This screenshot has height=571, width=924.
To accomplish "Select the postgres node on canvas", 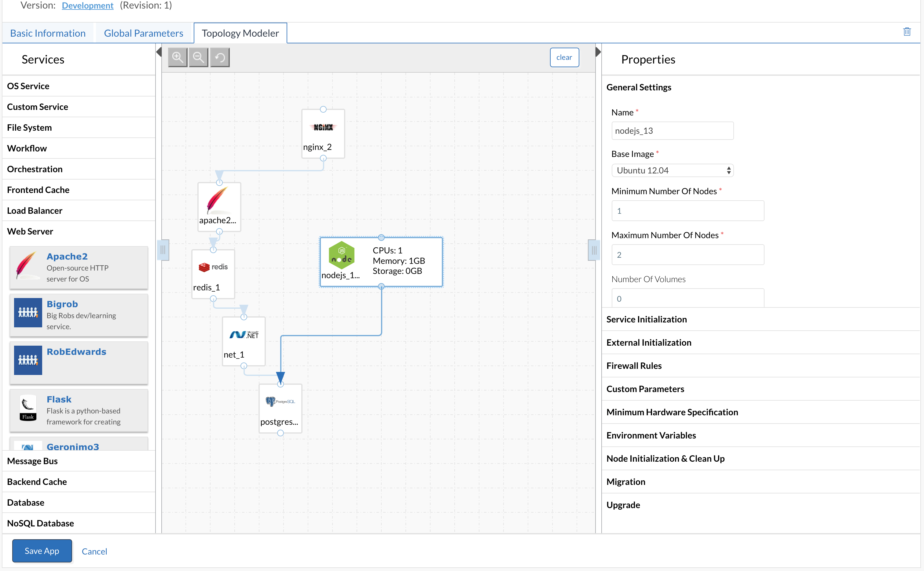I will pyautogui.click(x=280, y=408).
